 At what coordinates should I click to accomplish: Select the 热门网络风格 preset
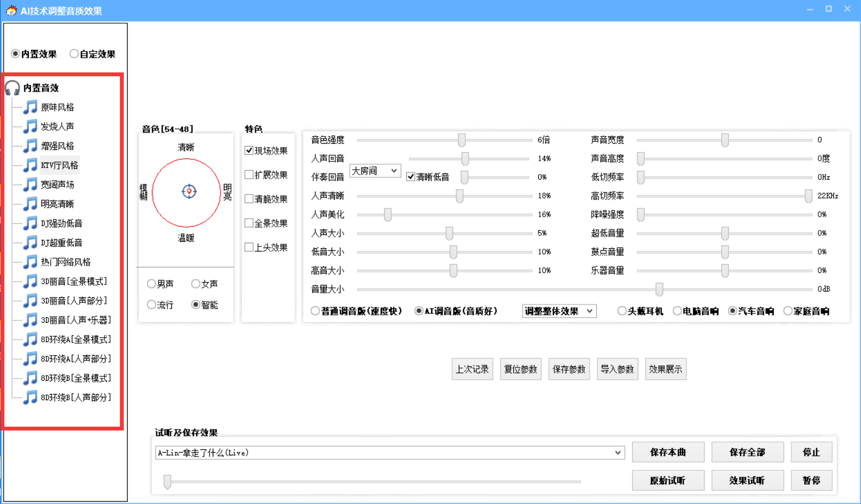[66, 262]
